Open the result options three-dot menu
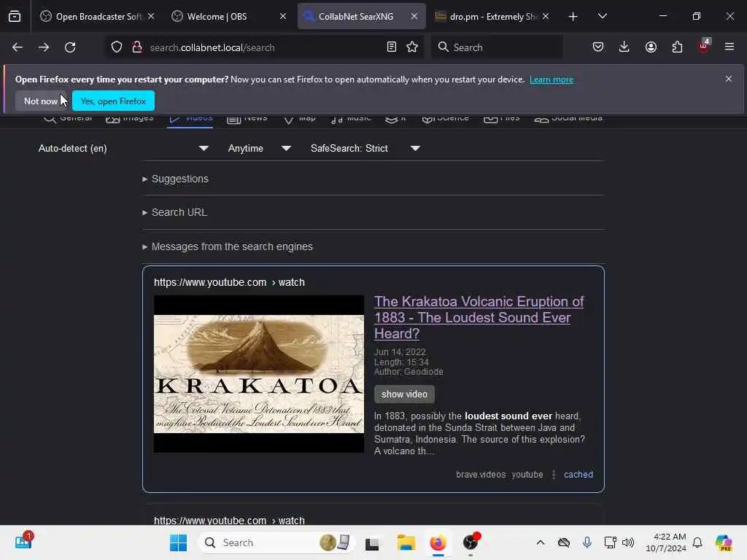This screenshot has width=747, height=560. [554, 474]
